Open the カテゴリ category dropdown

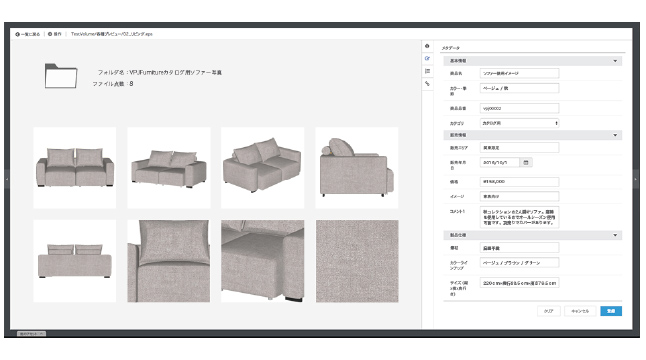(x=519, y=123)
